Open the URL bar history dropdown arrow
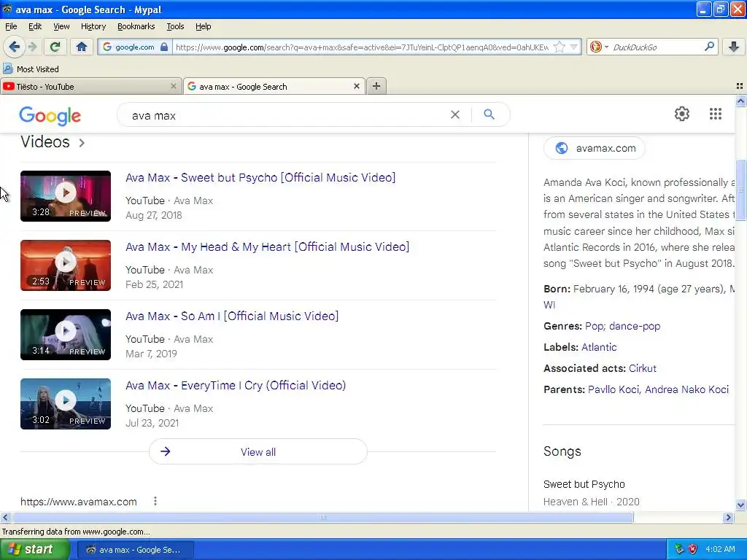This screenshot has width=747, height=560. (x=574, y=47)
